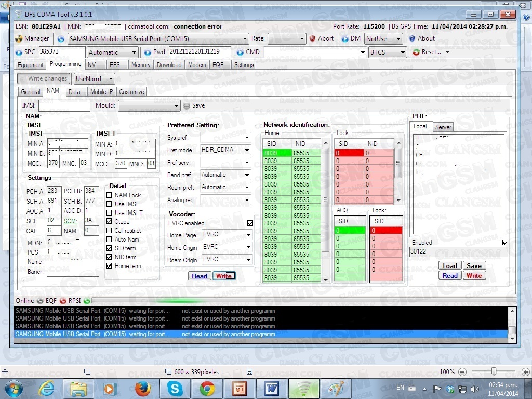The height and width of the screenshot is (399, 532).
Task: Click the Abort stop icon
Action: (x=312, y=38)
